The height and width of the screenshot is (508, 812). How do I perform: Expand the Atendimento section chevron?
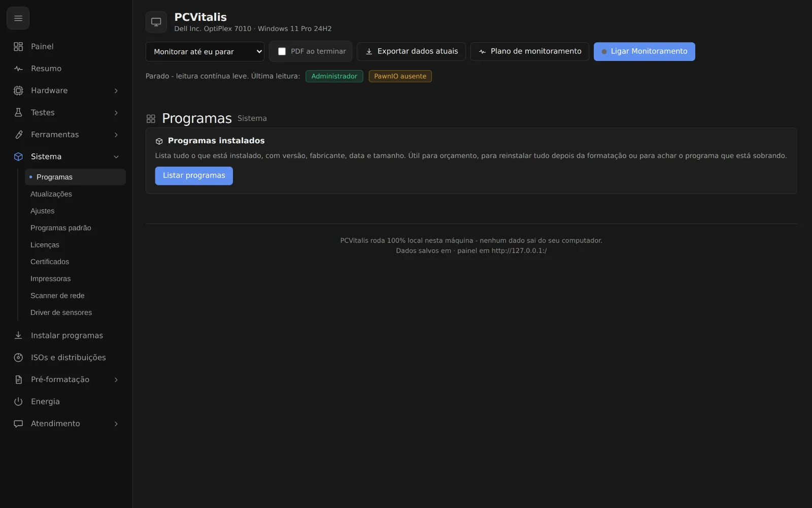pos(116,424)
